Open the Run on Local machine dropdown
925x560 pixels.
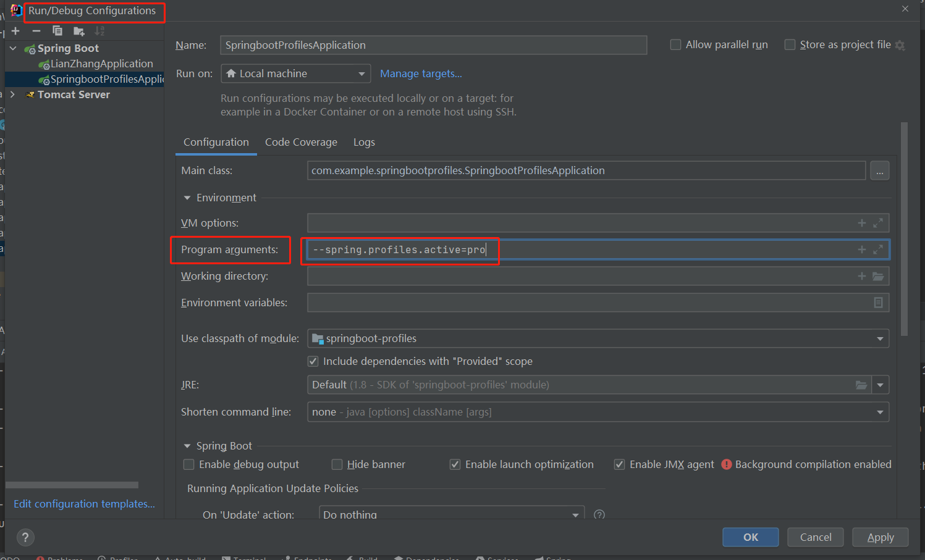[296, 73]
